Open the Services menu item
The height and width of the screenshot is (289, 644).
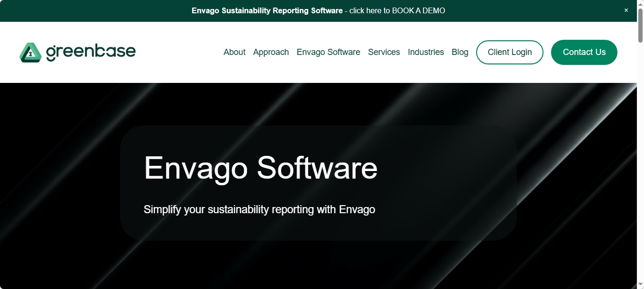(384, 52)
